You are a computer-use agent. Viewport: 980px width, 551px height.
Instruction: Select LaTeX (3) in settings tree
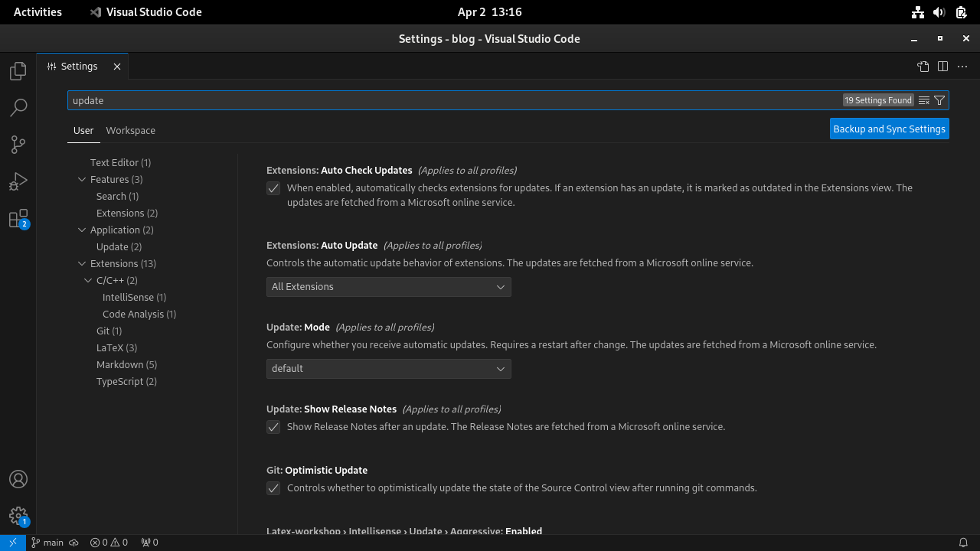click(116, 347)
